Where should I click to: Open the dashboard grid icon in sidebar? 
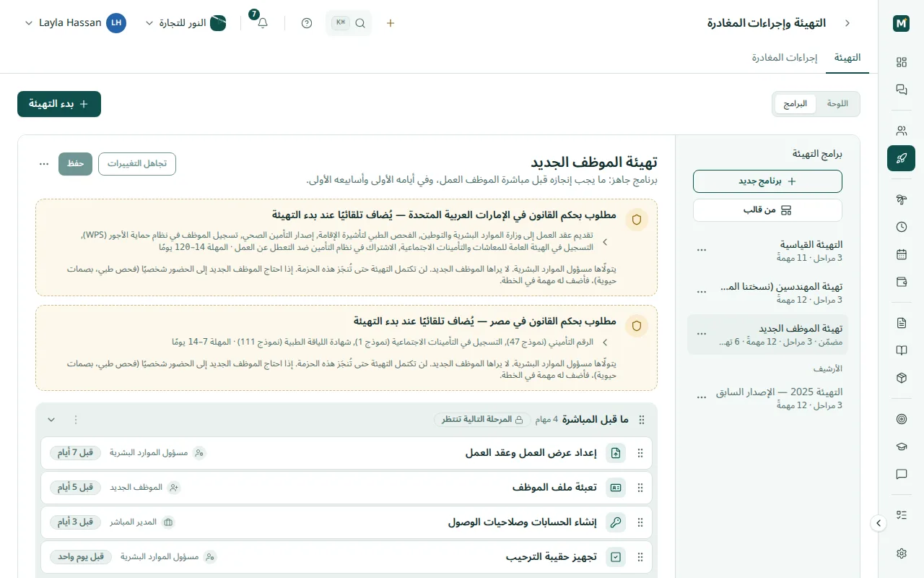pos(901,62)
